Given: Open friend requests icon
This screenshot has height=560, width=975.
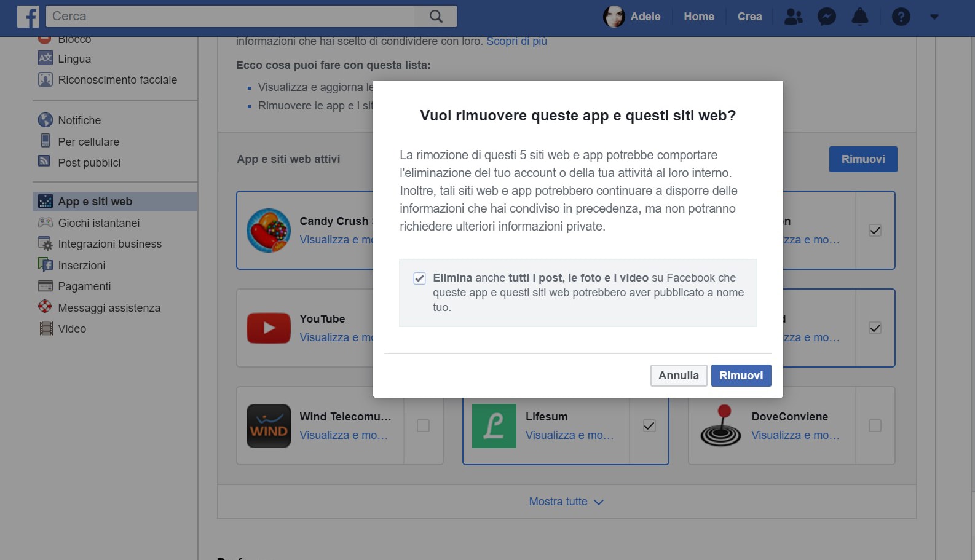Looking at the screenshot, I should coord(794,17).
